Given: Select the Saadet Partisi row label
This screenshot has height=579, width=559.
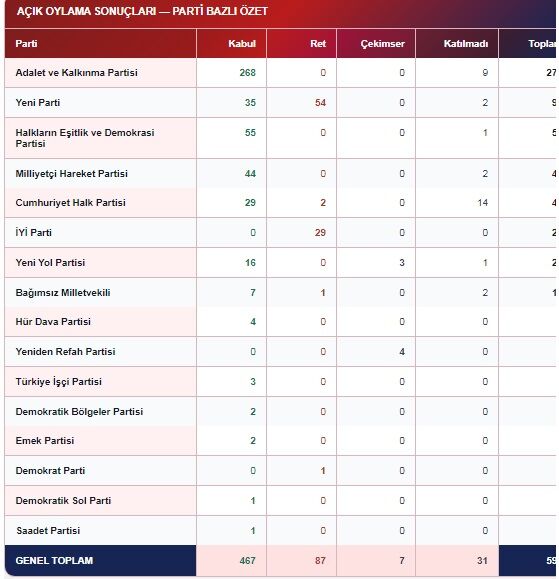Looking at the screenshot, I should [x=48, y=531].
